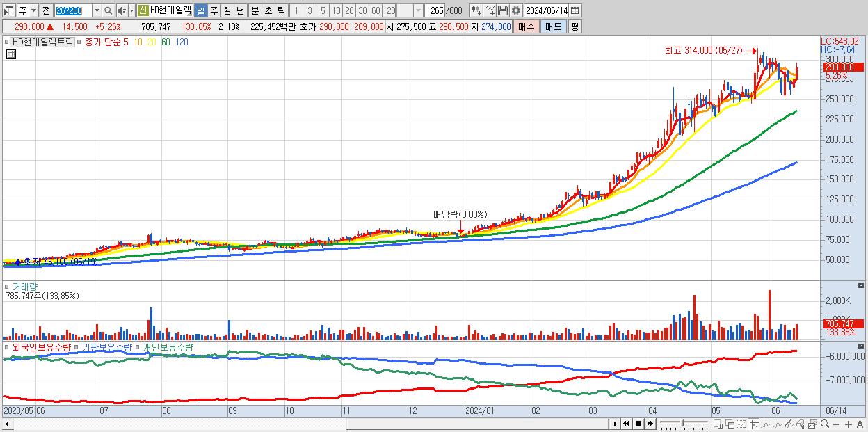Click the add candle indicator icon
This screenshot has width=868, height=432.
[476, 10]
